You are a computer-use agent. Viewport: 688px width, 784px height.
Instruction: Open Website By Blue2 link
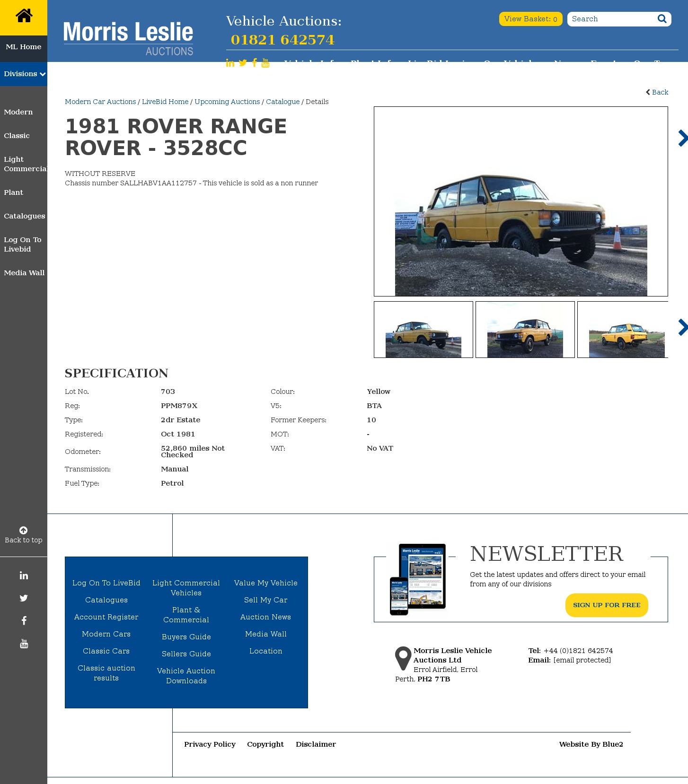(x=591, y=744)
